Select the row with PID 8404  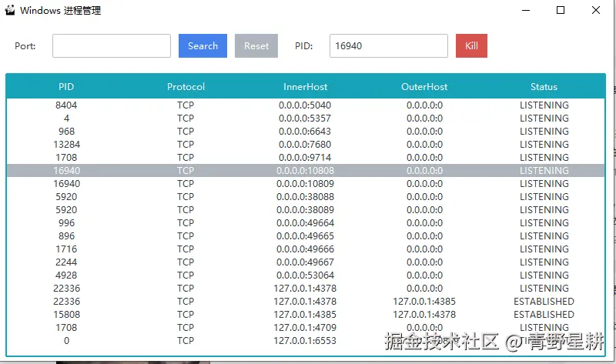[x=306, y=105]
